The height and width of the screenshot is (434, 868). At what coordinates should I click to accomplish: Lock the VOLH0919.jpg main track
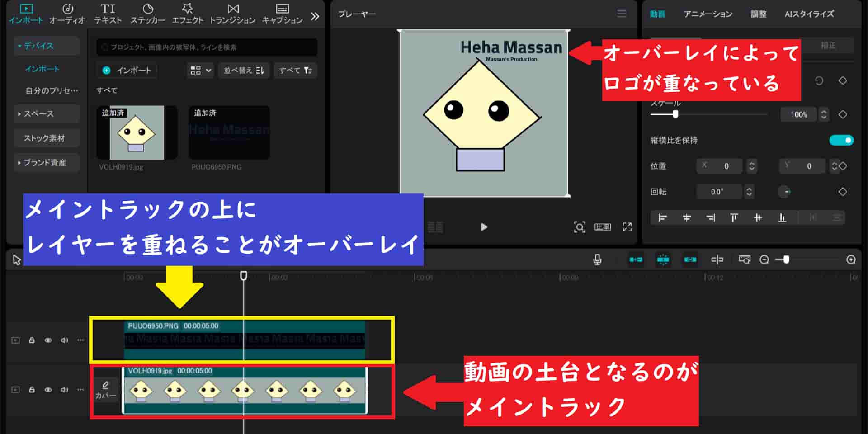(x=31, y=389)
